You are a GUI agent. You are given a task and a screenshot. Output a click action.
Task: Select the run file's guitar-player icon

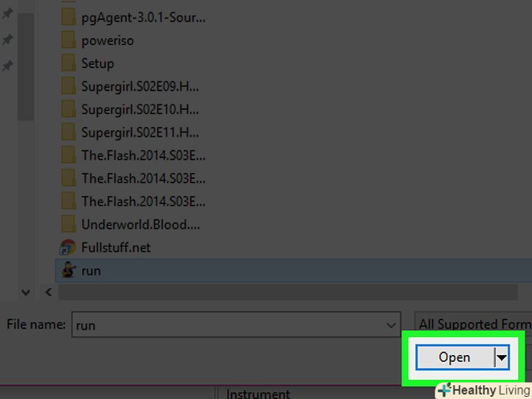68,270
